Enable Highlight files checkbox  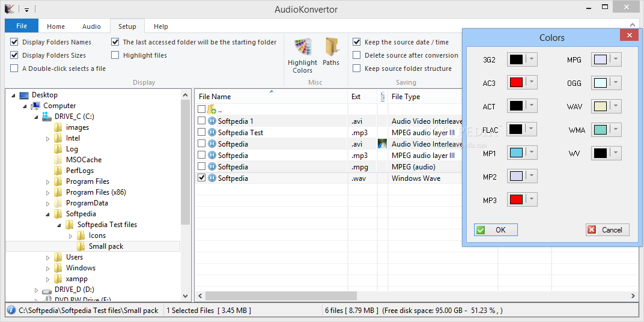coord(115,55)
